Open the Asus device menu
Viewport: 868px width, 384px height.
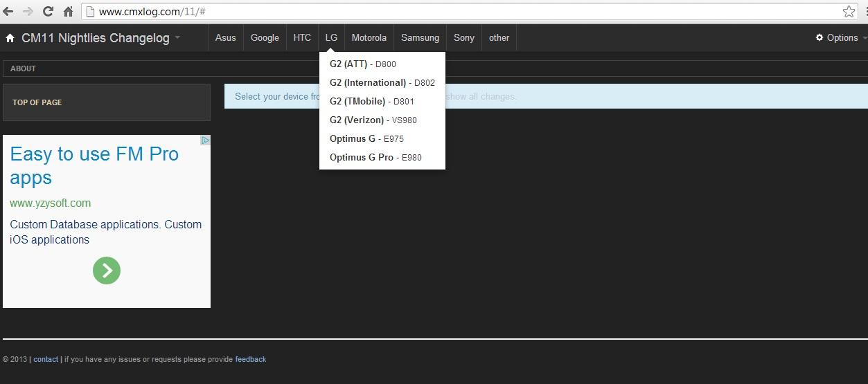(226, 38)
